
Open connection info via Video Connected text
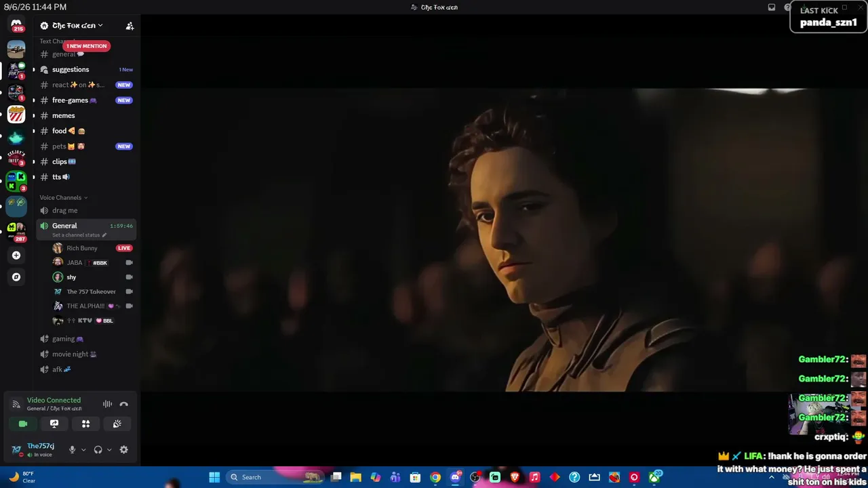[54, 401]
